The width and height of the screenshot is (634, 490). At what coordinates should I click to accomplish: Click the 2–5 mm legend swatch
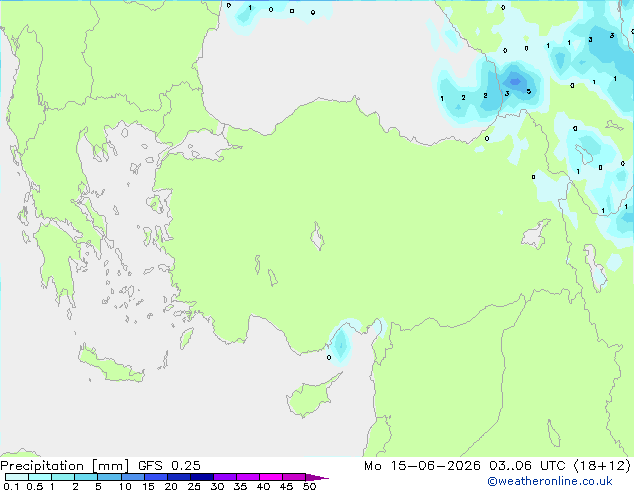[86, 477]
